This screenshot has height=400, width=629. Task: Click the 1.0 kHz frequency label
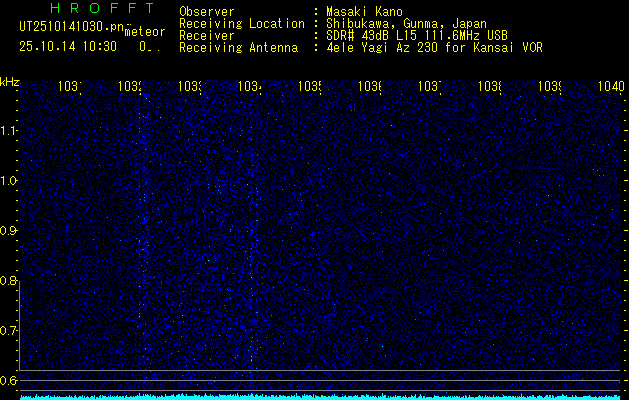coord(8,181)
